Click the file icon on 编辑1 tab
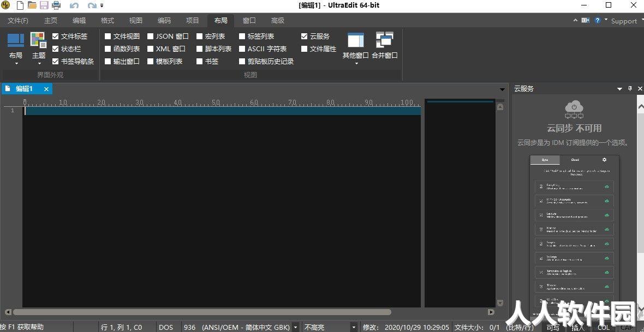 click(x=8, y=89)
